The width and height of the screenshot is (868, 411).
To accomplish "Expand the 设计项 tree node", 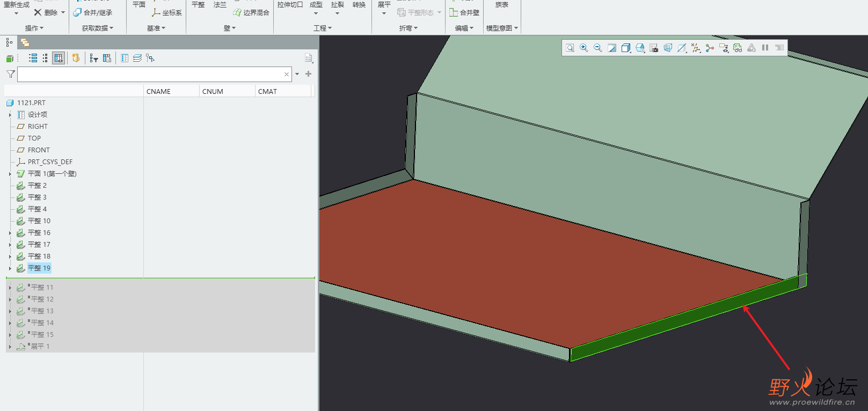I will (10, 115).
